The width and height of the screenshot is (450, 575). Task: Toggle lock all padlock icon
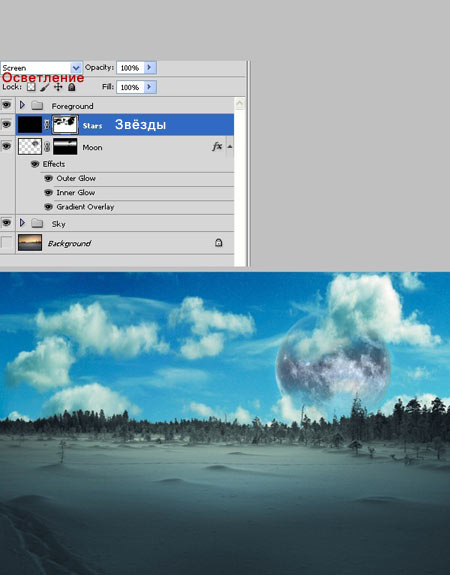pos(72,87)
